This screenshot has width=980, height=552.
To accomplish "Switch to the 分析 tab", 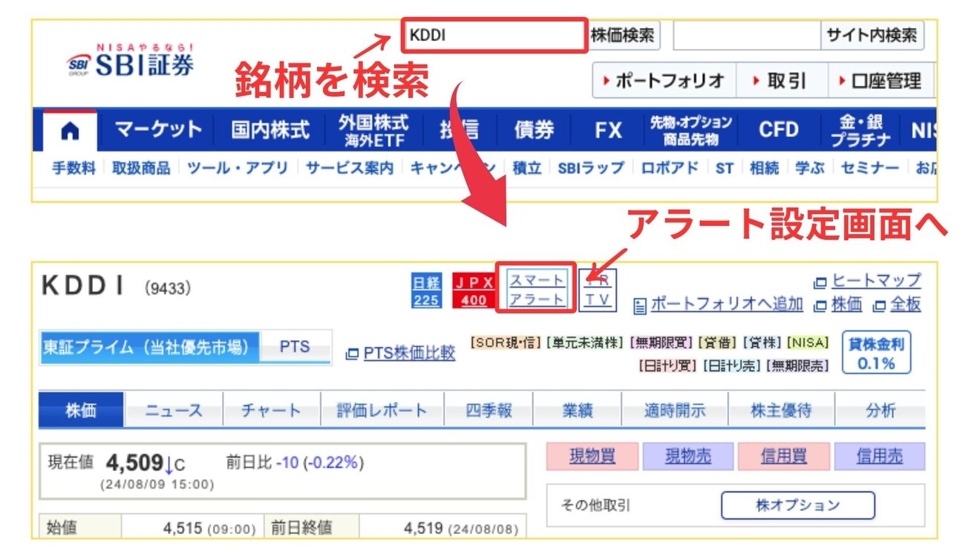I will click(881, 410).
